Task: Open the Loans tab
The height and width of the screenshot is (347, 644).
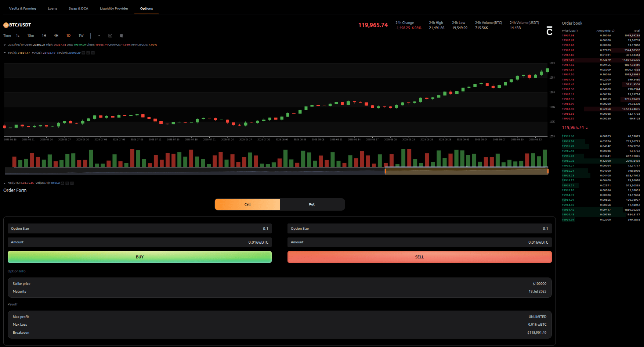Action: pyautogui.click(x=53, y=8)
